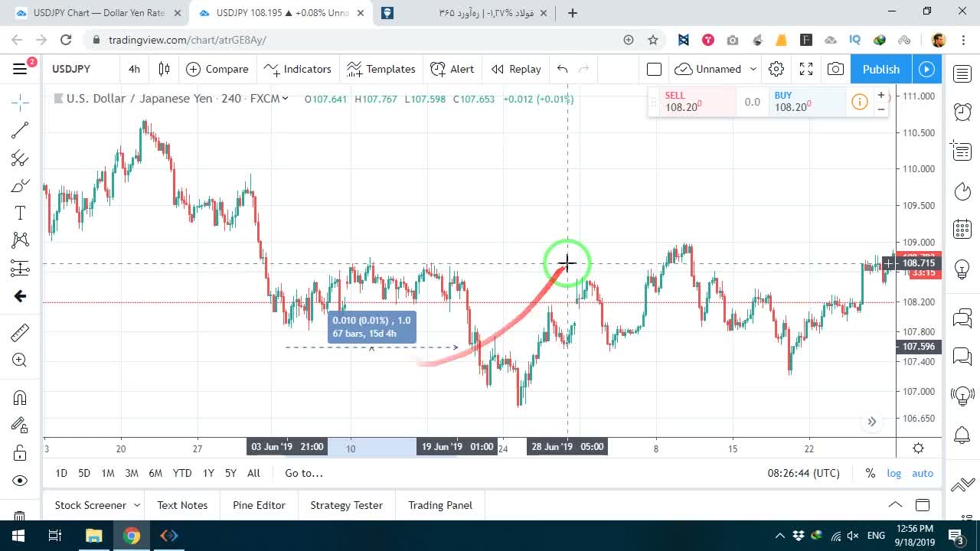Open Chrome from the Windows taskbar
Viewport: 980px width, 551px height.
point(132,536)
